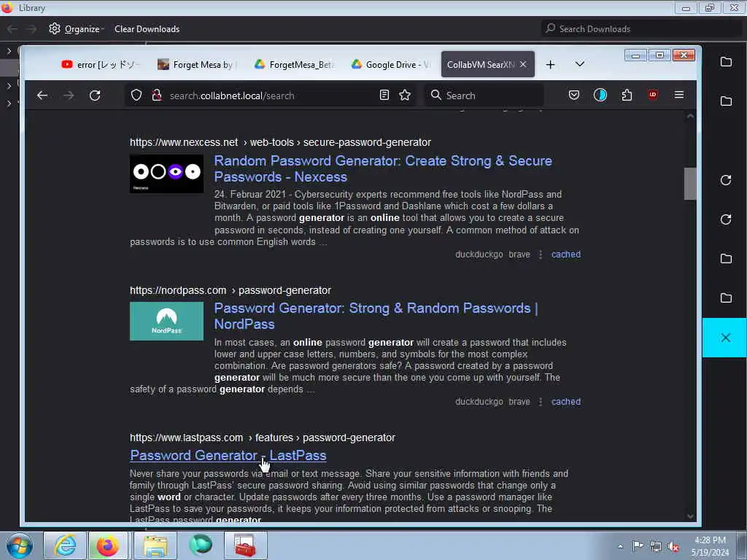747x560 pixels.
Task: Close the CollabVM SearXNG tab
Action: point(523,64)
